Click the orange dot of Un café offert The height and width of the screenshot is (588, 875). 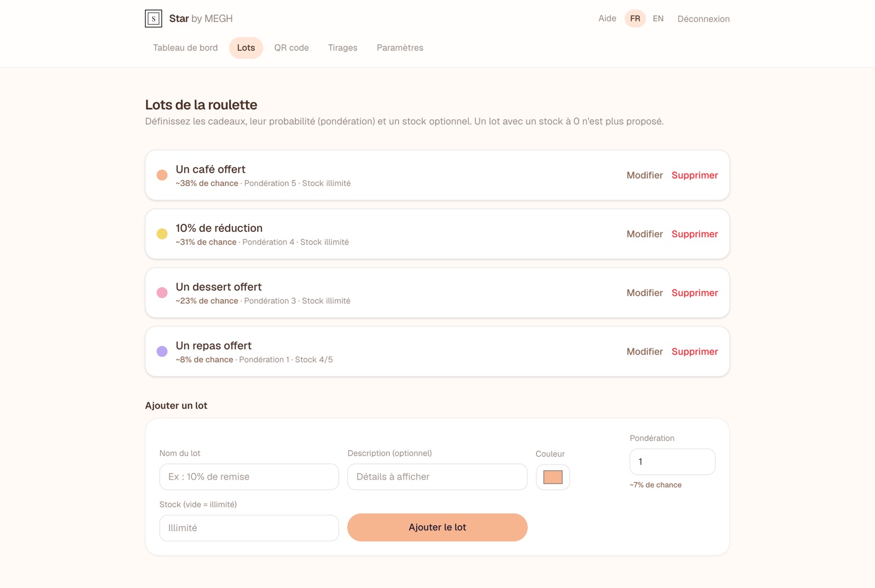pyautogui.click(x=162, y=175)
